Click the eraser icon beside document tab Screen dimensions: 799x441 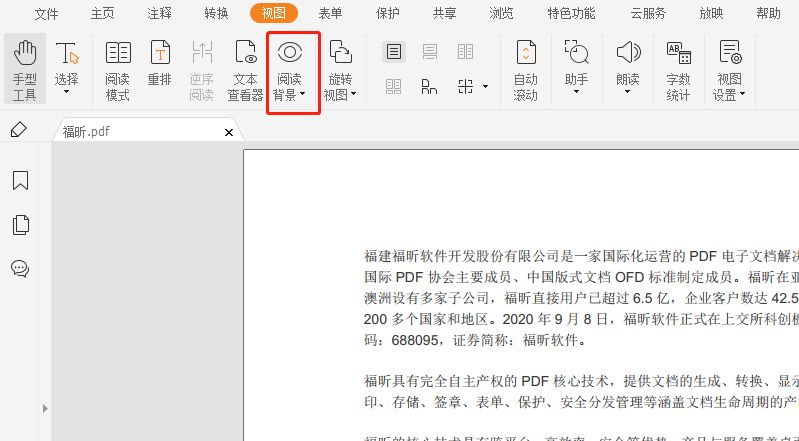point(19,129)
